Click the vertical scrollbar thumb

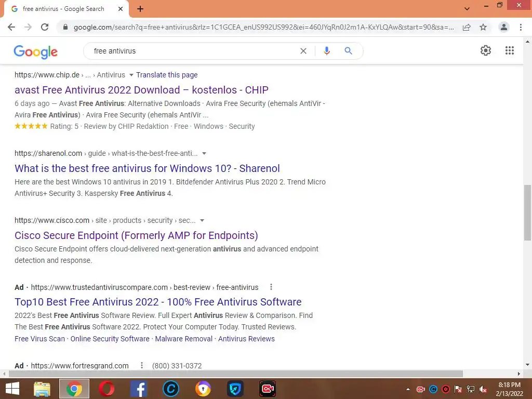[527, 212]
